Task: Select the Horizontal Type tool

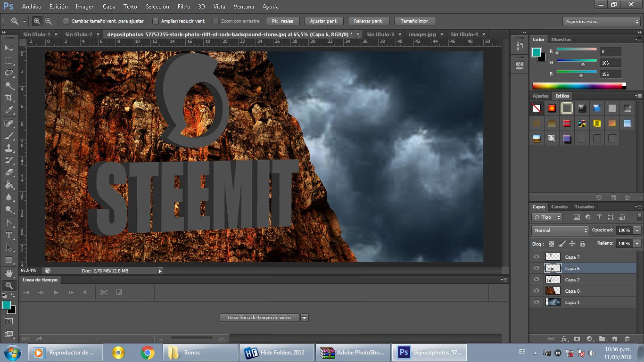Action: (9, 235)
